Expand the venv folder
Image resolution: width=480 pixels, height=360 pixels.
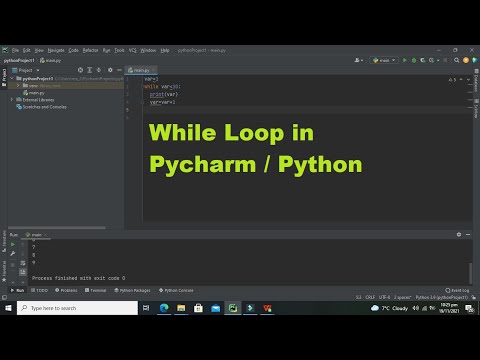pos(18,86)
